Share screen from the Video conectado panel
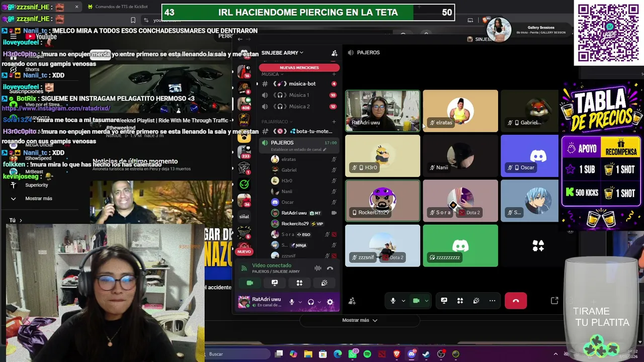Screen dimensions: 644x362 (275, 283)
